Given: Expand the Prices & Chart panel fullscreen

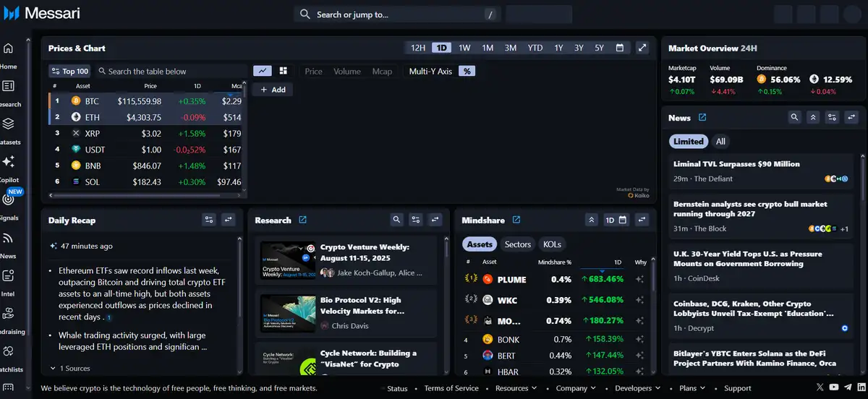Looking at the screenshot, I should tap(642, 48).
